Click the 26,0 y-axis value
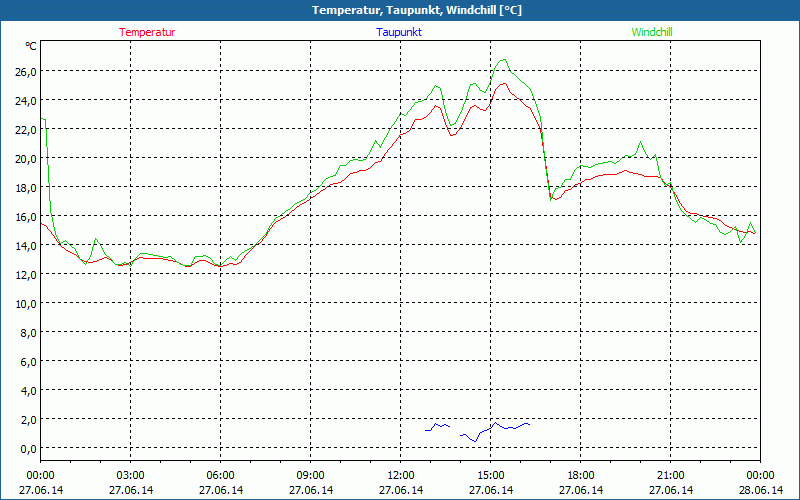The image size is (800, 500). pyautogui.click(x=26, y=71)
